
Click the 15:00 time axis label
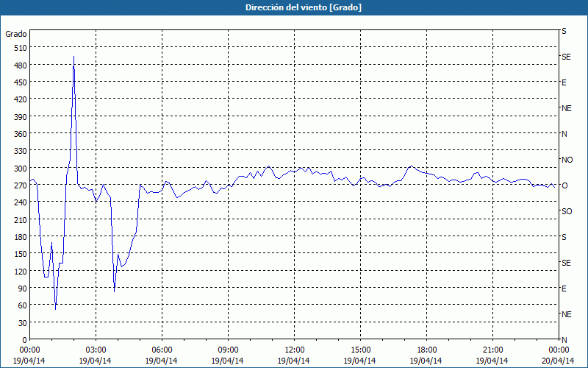coord(360,350)
